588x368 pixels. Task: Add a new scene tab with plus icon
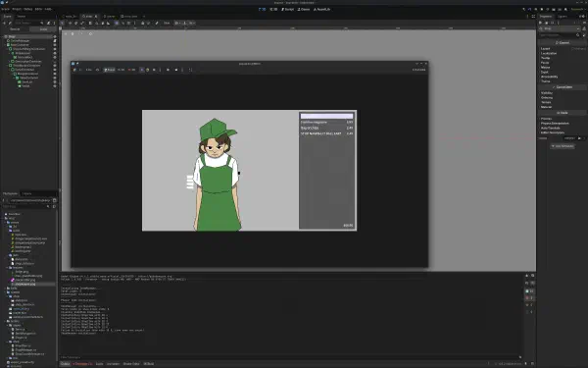(x=144, y=16)
